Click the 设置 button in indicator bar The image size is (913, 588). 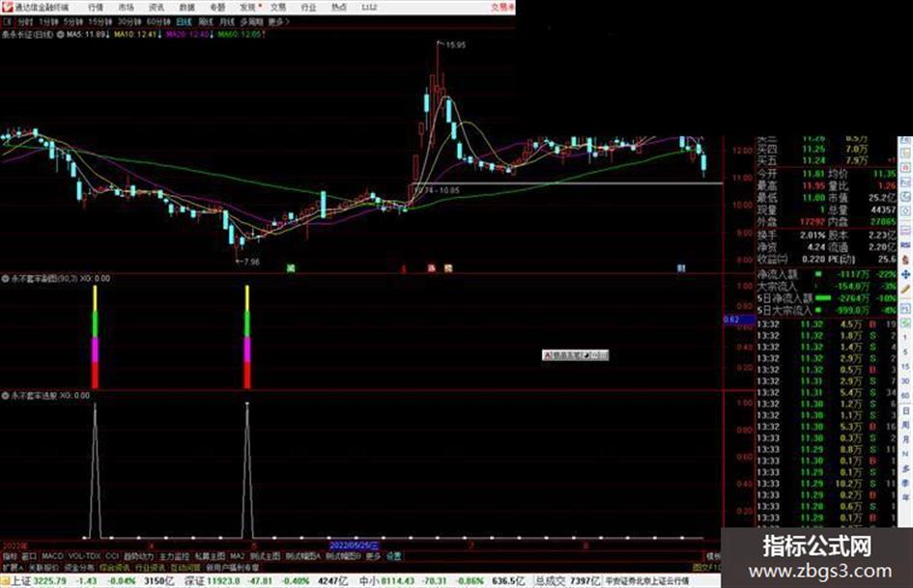(x=393, y=556)
